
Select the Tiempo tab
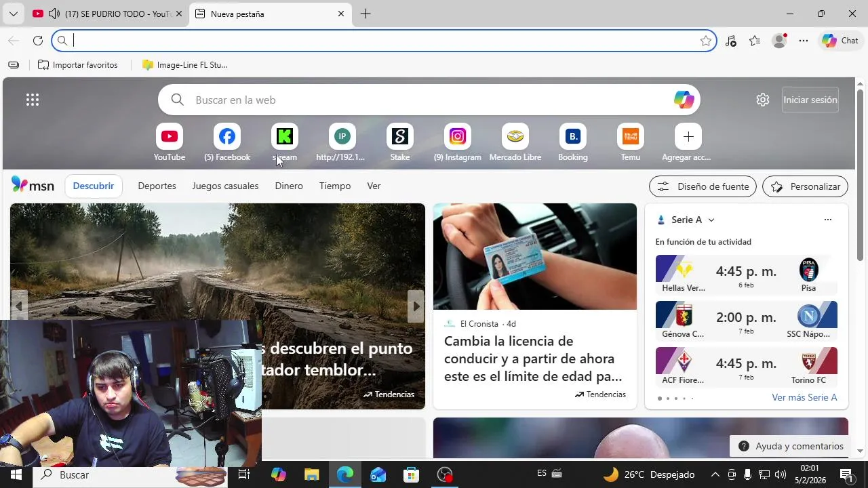click(x=335, y=186)
